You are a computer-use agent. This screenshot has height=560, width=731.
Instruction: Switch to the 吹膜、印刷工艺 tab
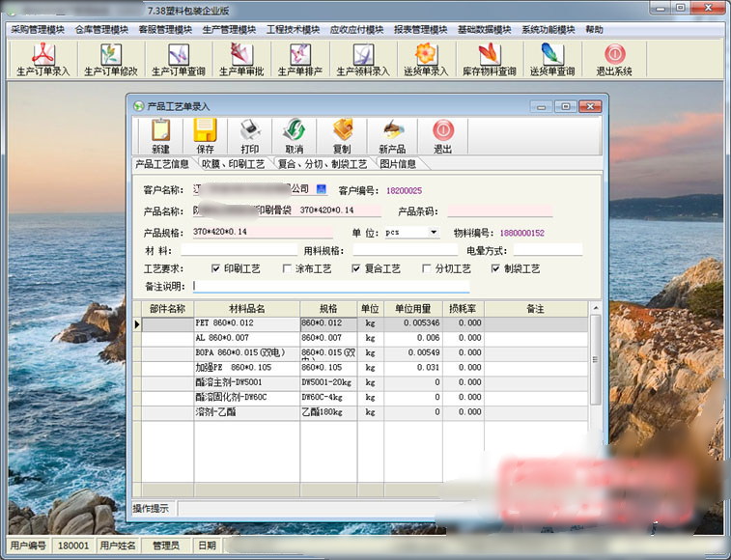click(234, 164)
